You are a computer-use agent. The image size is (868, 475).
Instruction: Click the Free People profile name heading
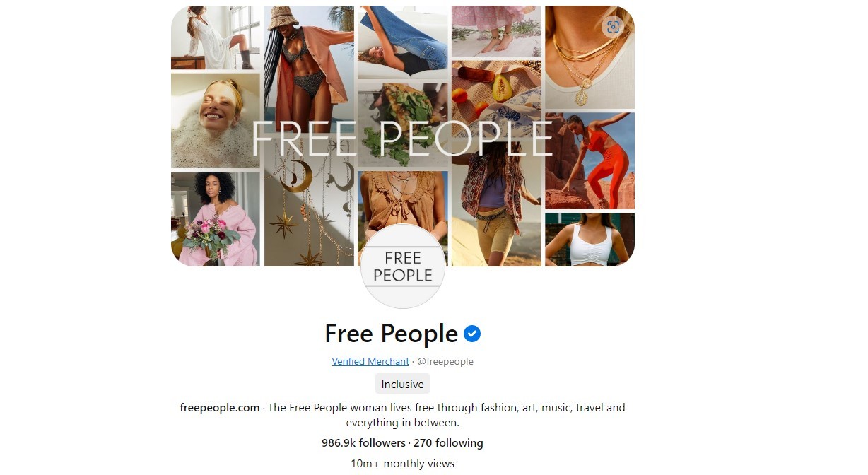(391, 334)
